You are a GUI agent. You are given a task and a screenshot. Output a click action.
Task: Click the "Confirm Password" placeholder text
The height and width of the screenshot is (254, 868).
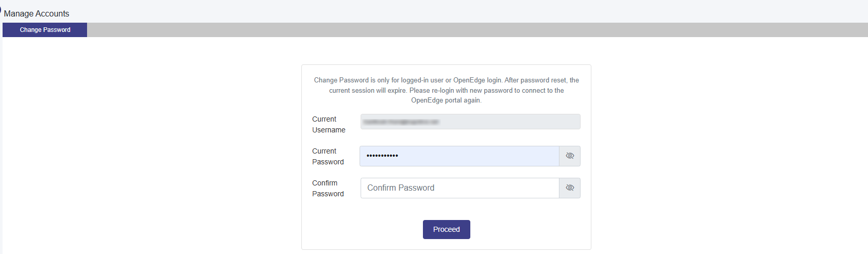[401, 188]
